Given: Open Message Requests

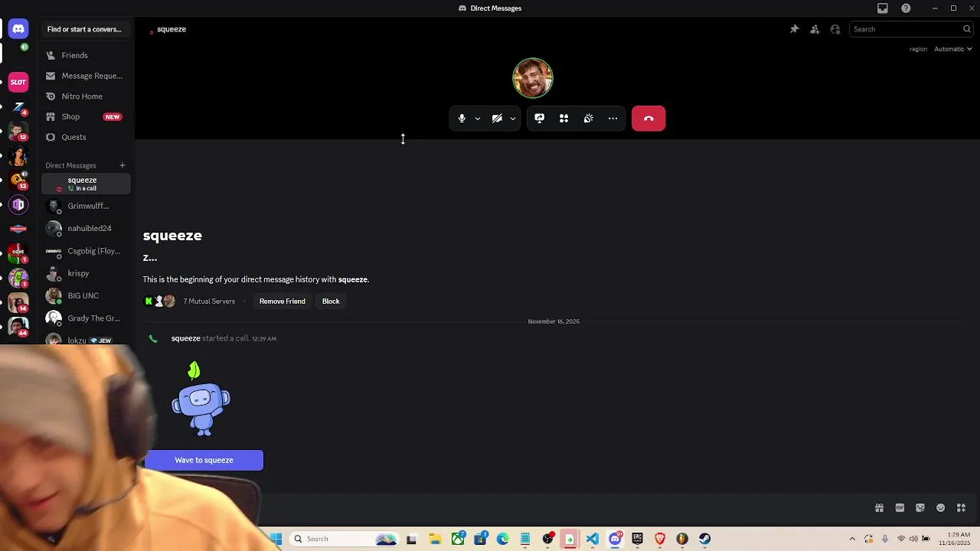Looking at the screenshot, I should click(x=86, y=76).
